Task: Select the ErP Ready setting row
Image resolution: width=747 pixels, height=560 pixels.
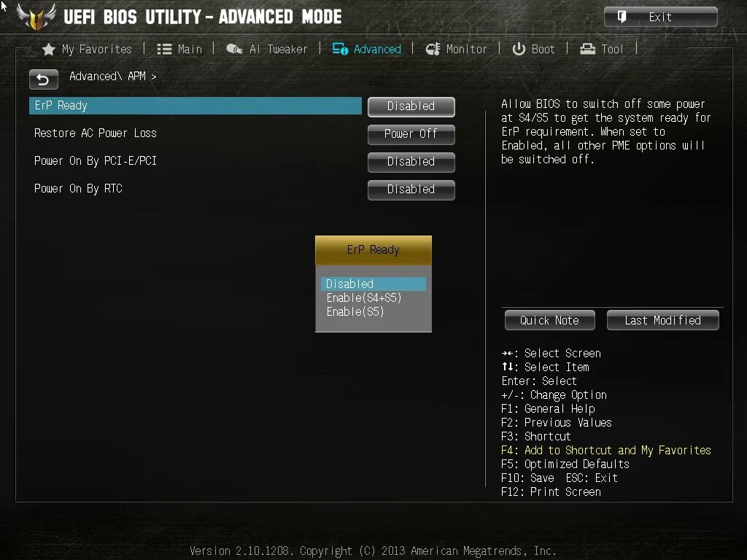Action: tap(196, 106)
